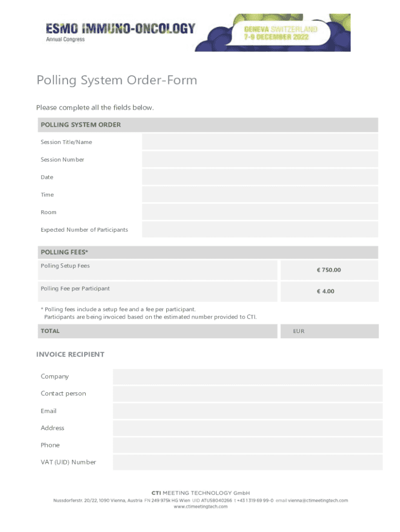The height and width of the screenshot is (532, 400).
Task: Click the € 4.00 per participant fee box
Action: tap(329, 291)
